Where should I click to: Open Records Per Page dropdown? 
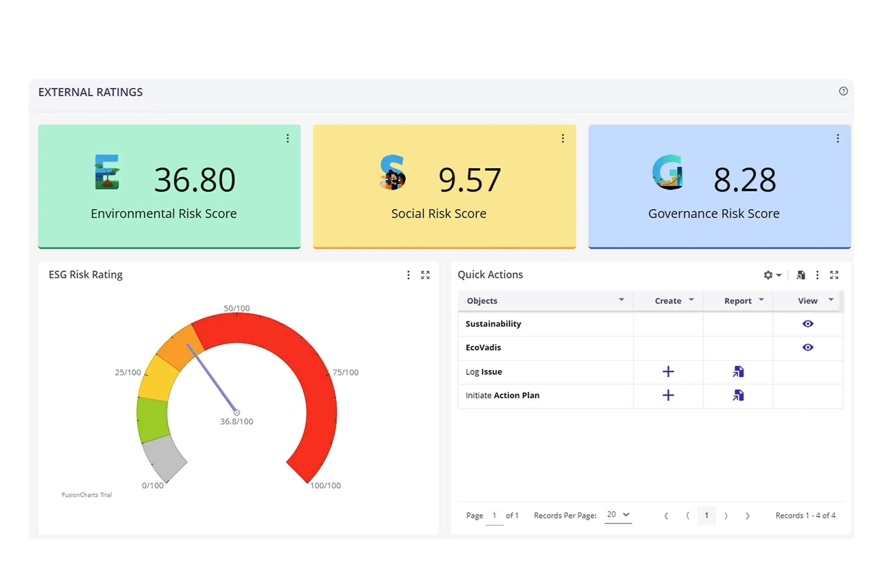pyautogui.click(x=618, y=515)
